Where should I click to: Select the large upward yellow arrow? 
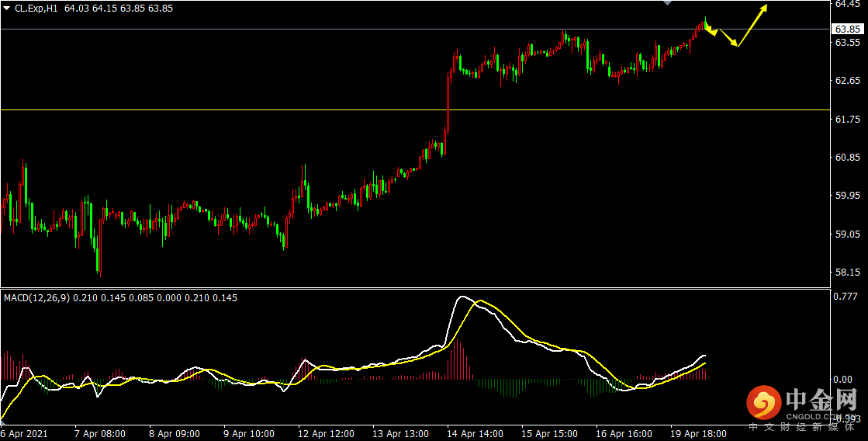pos(752,26)
